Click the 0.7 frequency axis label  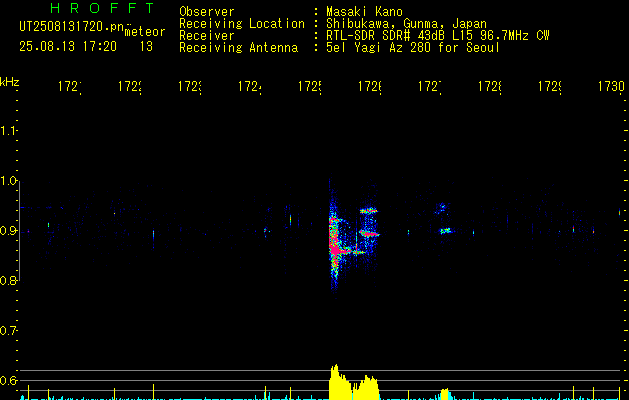pyautogui.click(x=8, y=331)
